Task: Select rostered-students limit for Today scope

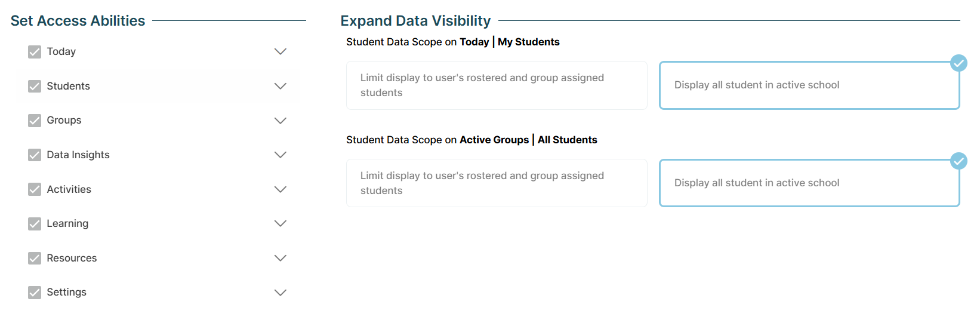Action: pyautogui.click(x=497, y=85)
